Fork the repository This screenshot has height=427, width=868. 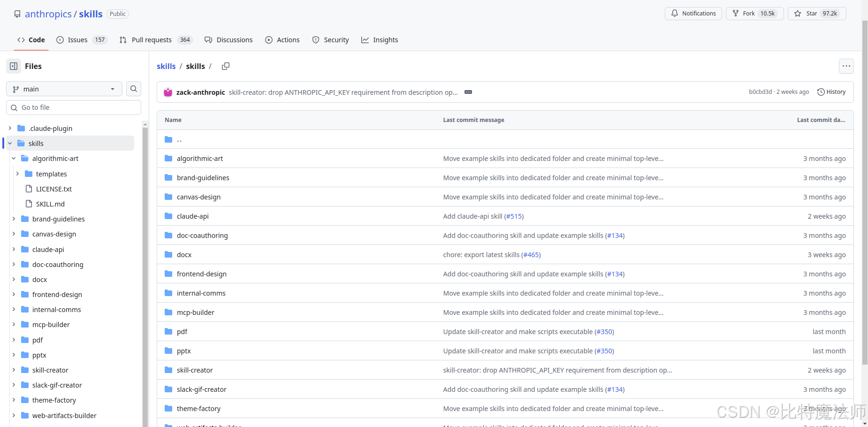point(754,14)
